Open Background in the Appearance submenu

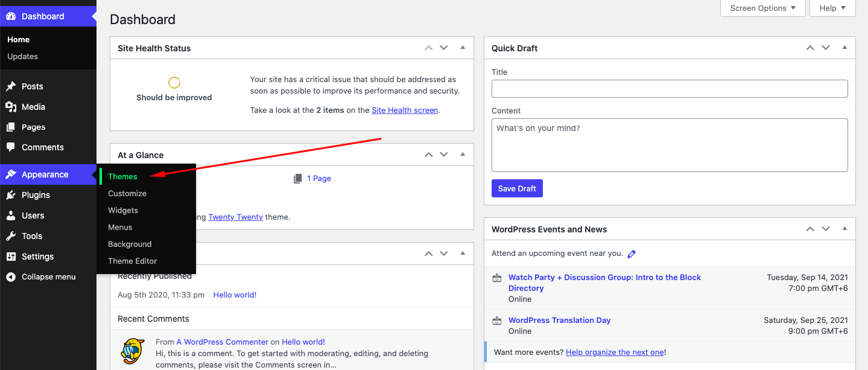(x=130, y=244)
